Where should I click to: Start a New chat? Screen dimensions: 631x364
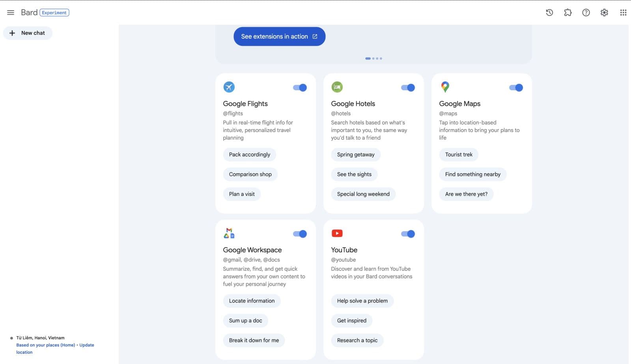[28, 33]
